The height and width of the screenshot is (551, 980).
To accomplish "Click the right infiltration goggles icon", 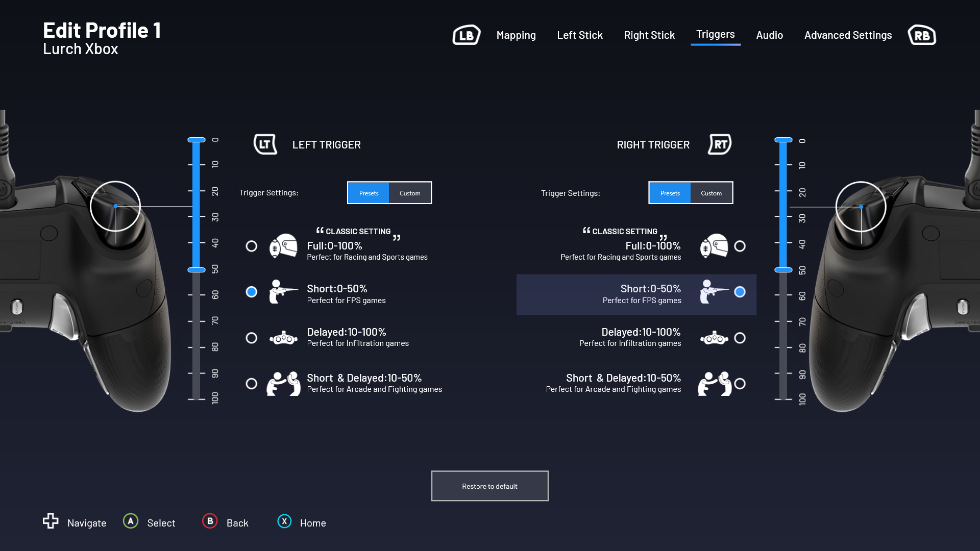I will (714, 338).
